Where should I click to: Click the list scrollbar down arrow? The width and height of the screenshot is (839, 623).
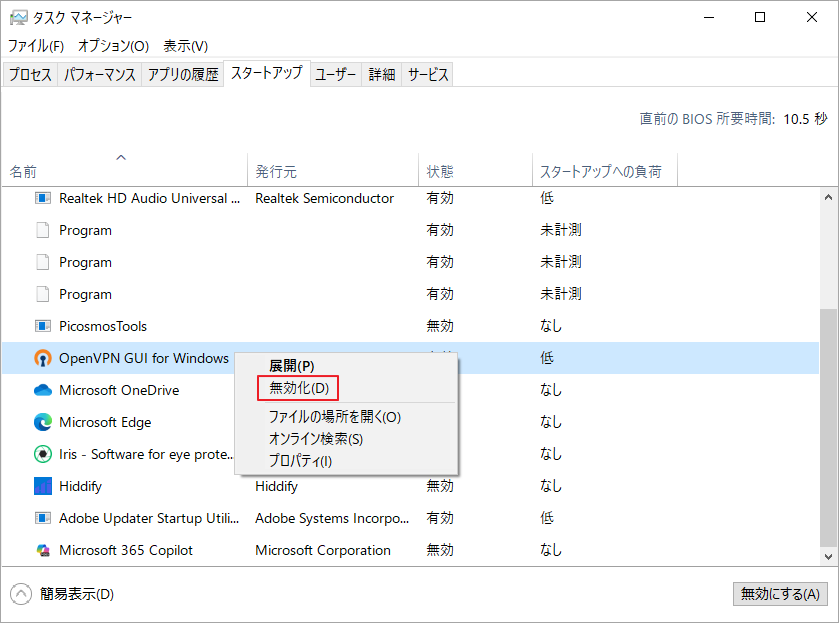click(828, 557)
